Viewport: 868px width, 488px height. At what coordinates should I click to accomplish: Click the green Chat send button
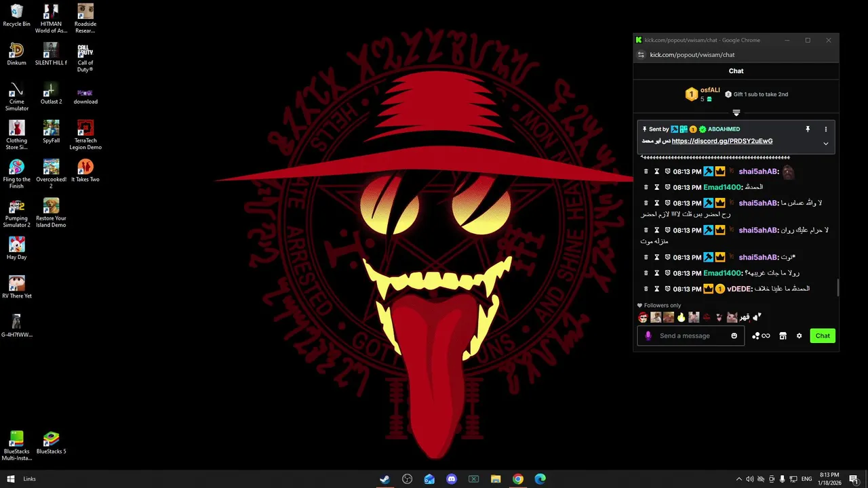pos(823,335)
